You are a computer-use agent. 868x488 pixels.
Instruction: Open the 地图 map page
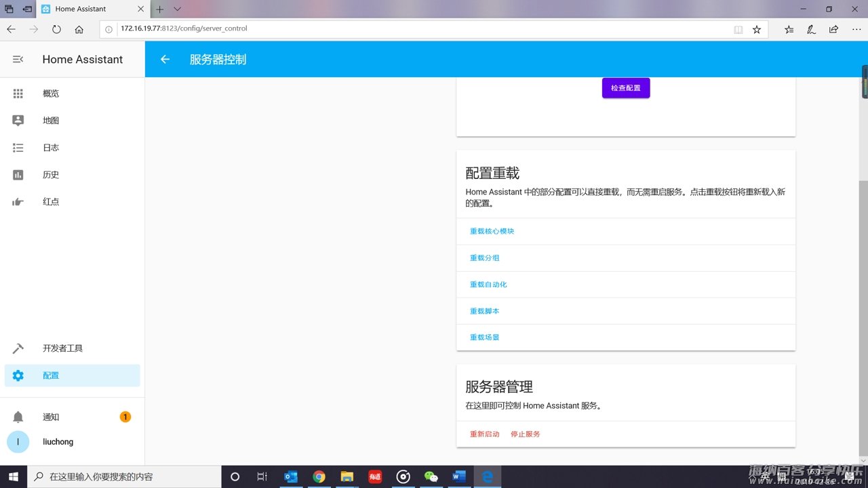click(x=73, y=121)
